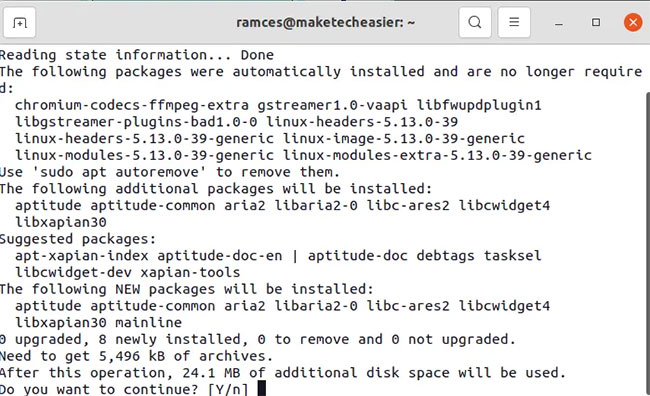Open the hamburger menu
The height and width of the screenshot is (396, 650).
[514, 22]
